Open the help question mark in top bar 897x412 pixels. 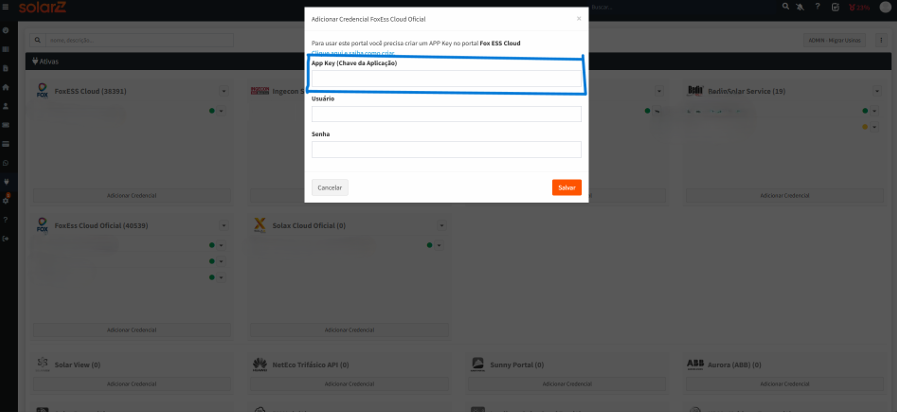[x=817, y=7]
